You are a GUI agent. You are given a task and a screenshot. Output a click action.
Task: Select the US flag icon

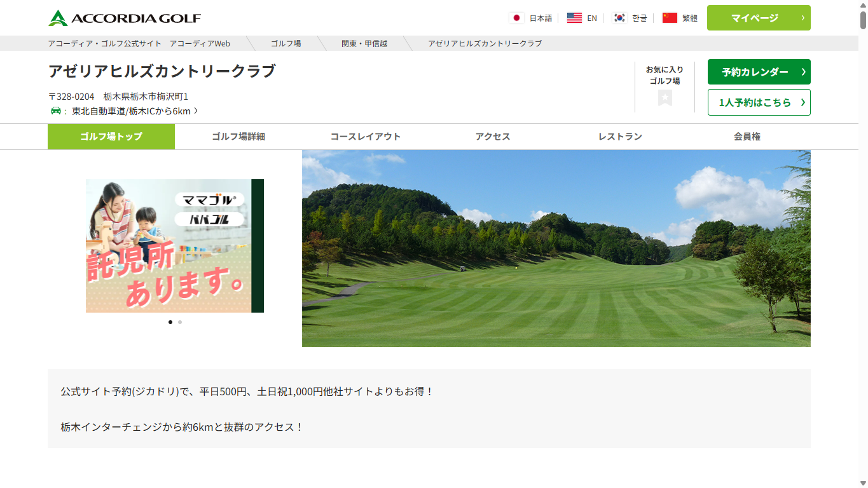574,18
